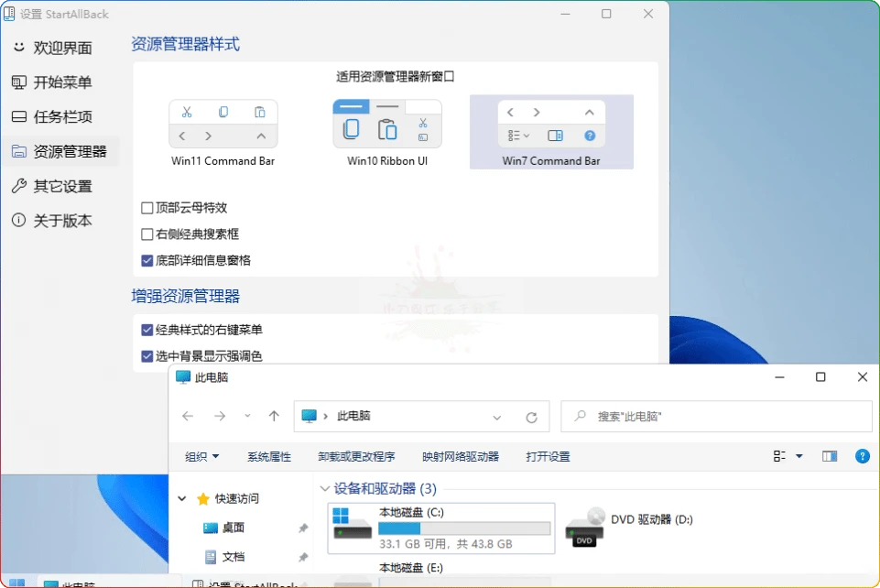The width and height of the screenshot is (880, 588).
Task: Click the 搜索此电脑 search box
Action: pos(715,417)
